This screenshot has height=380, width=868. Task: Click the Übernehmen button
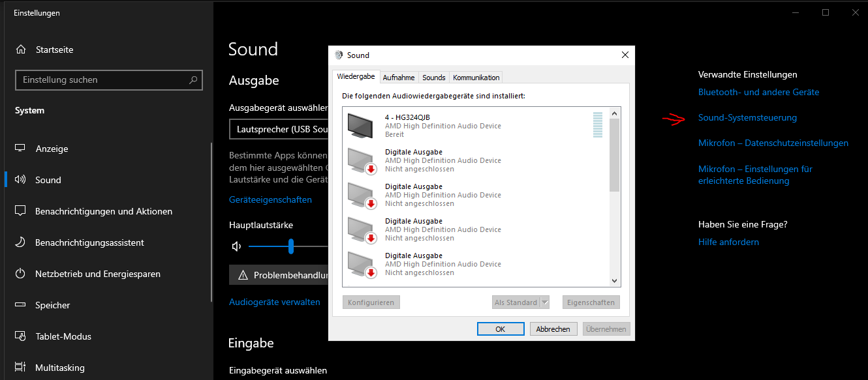(606, 329)
